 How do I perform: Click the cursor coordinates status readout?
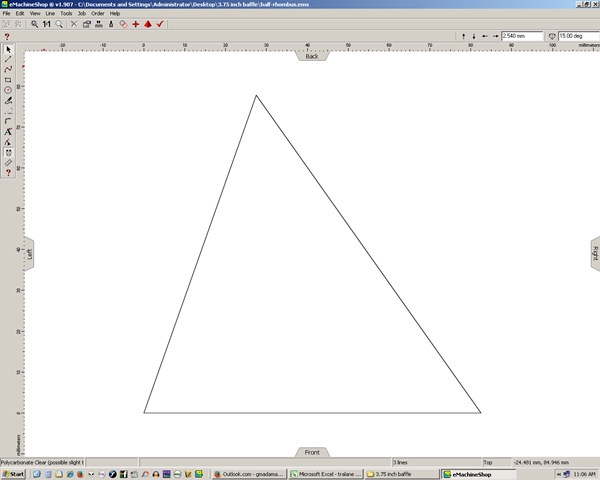click(541, 462)
